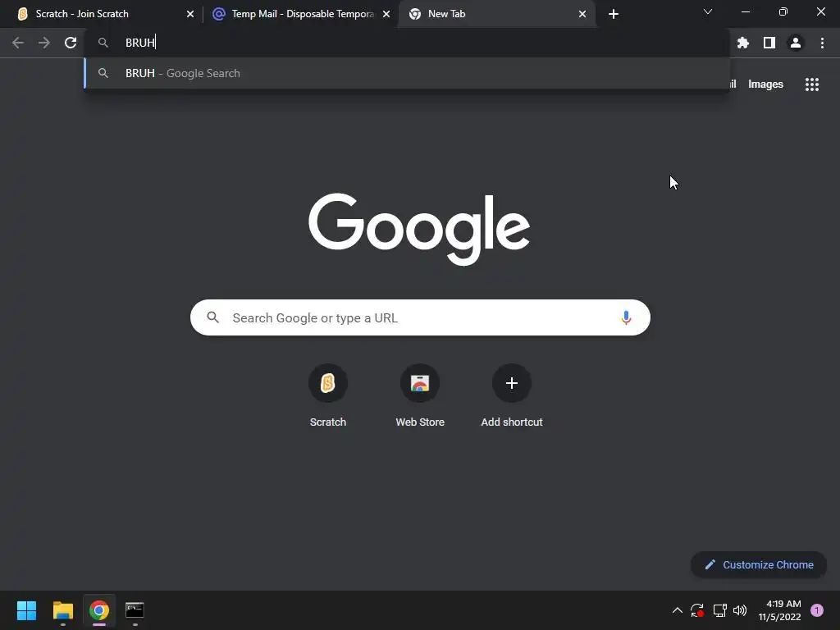Go forward using the forward arrow
This screenshot has height=630, width=840.
tap(44, 43)
